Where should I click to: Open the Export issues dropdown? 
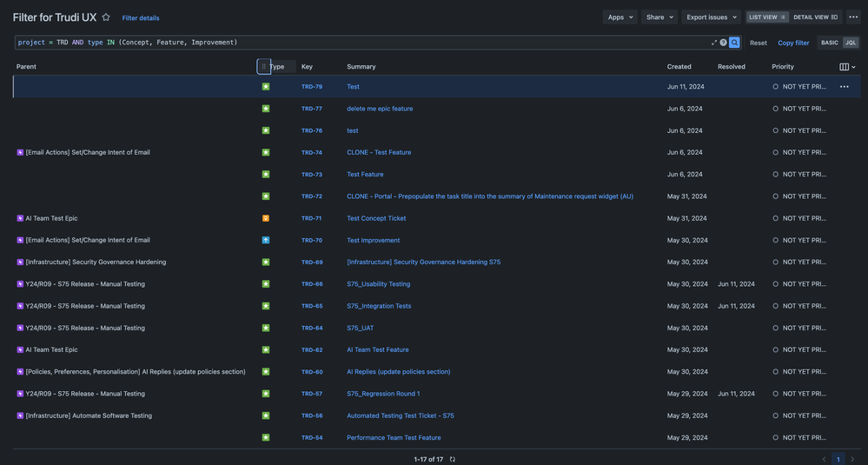coord(712,17)
